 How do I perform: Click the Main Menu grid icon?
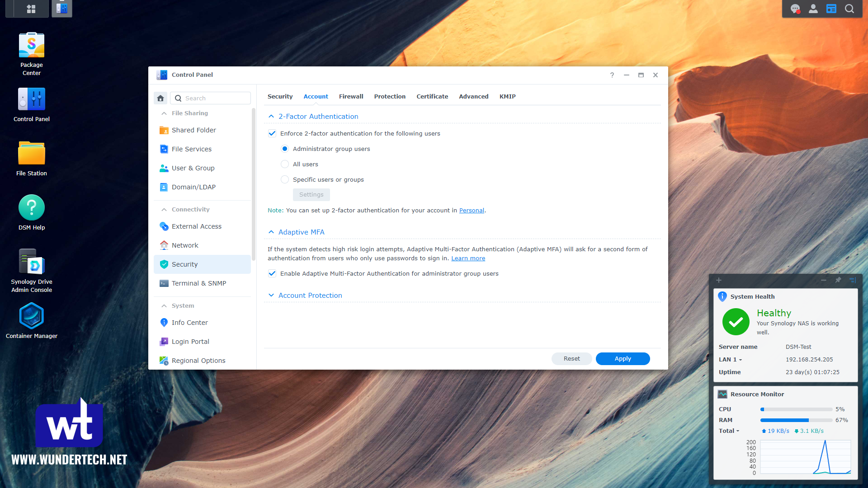[x=31, y=9]
